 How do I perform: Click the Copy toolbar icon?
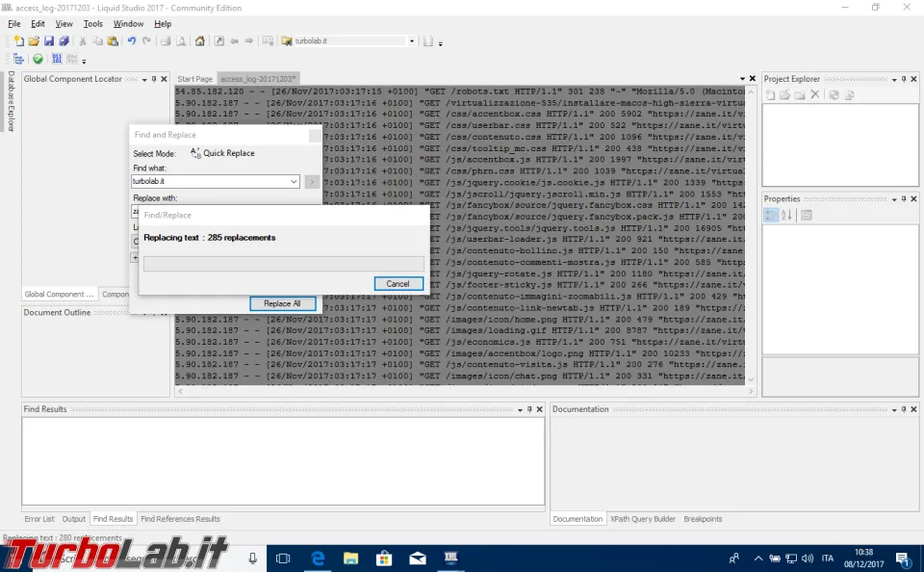[98, 40]
